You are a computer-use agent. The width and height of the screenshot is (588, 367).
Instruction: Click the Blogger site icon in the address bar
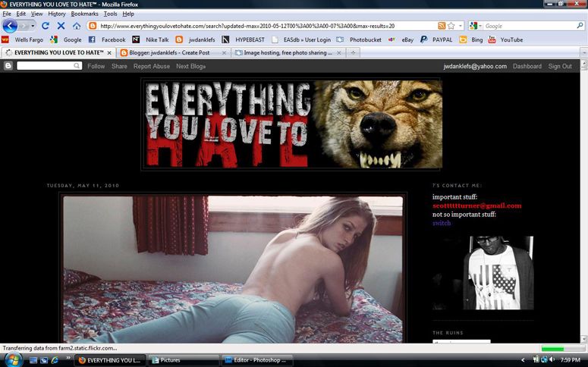point(93,26)
